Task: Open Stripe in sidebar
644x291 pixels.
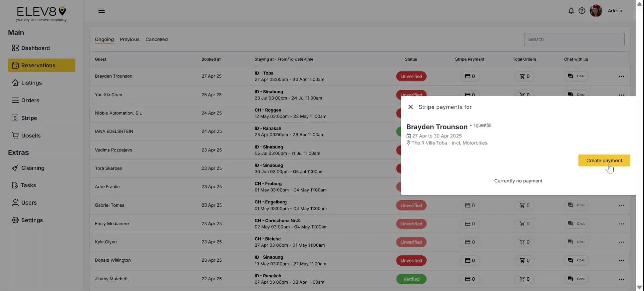Action: coord(42,118)
